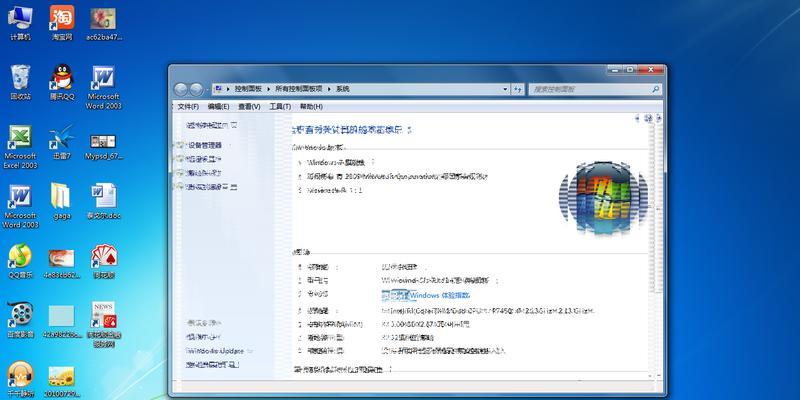Select the 42a98226 file on desktop
This screenshot has width=800, height=400.
(62, 322)
